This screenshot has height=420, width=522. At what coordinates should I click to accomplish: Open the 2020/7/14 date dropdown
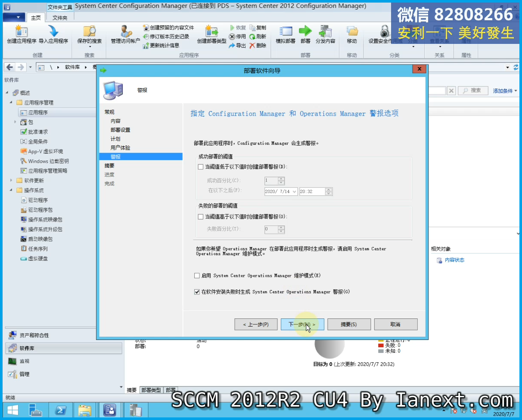[294, 191]
